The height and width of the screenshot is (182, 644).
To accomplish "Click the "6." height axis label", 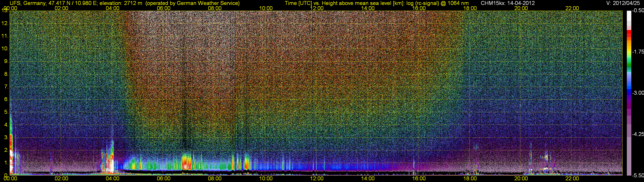I will tap(6, 100).
